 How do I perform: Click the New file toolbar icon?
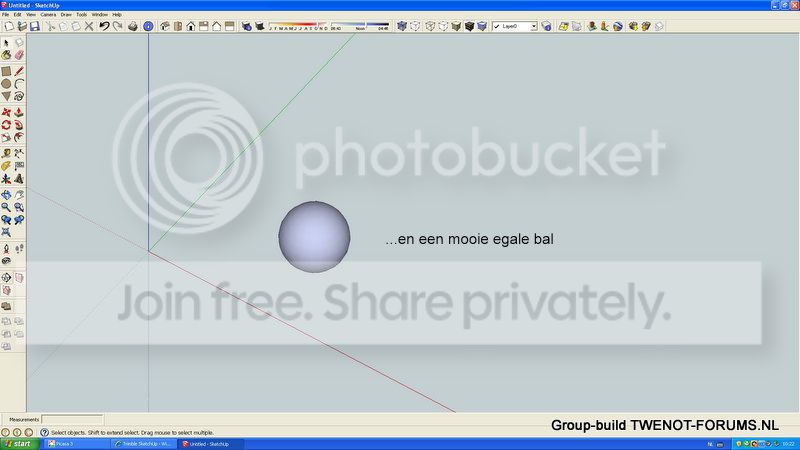point(9,26)
